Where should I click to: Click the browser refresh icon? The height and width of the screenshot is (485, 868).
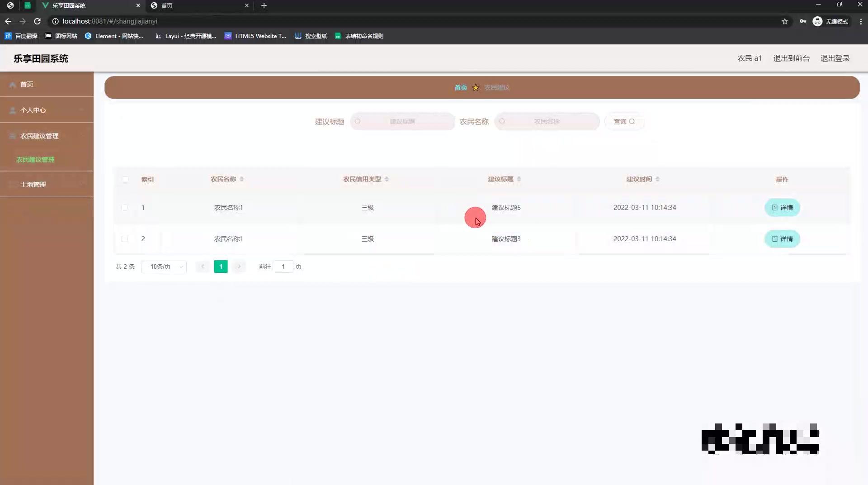click(x=38, y=21)
